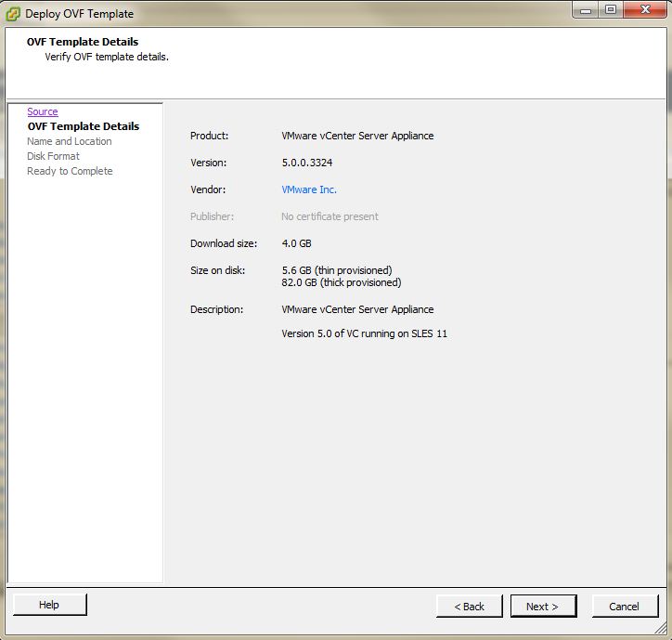This screenshot has width=672, height=640.
Task: Click the Deploy OVF Template title bar icon
Action: tap(12, 14)
